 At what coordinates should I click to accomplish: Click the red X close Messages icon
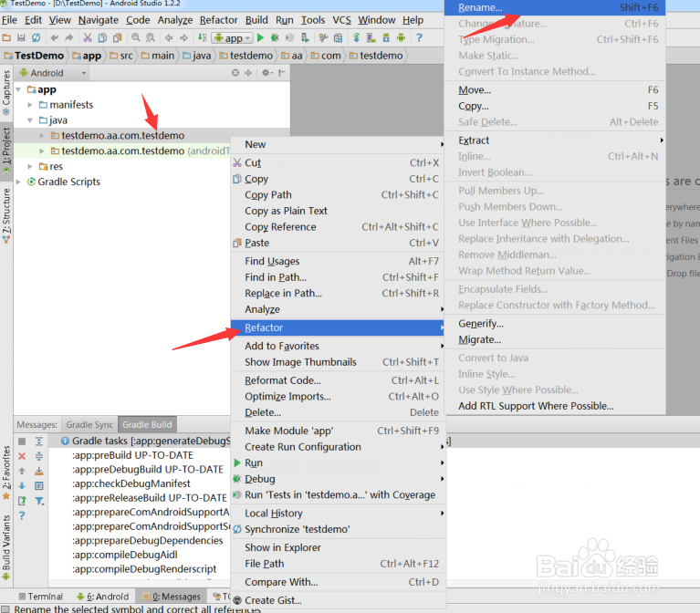tap(22, 456)
